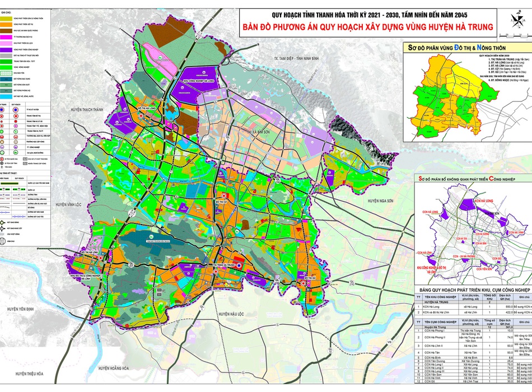The image size is (532, 392).
Task: Click the 'KHU ĐÔ THỊ & CÔNG NGHIỆP HÀ LĨNH' label on the main map
Action: [86, 278]
